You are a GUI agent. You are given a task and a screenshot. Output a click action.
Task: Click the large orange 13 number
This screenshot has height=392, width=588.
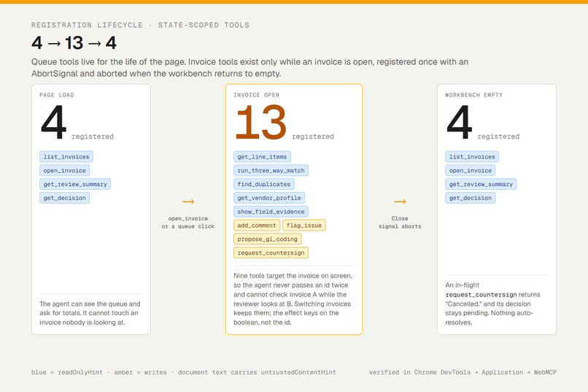click(260, 122)
